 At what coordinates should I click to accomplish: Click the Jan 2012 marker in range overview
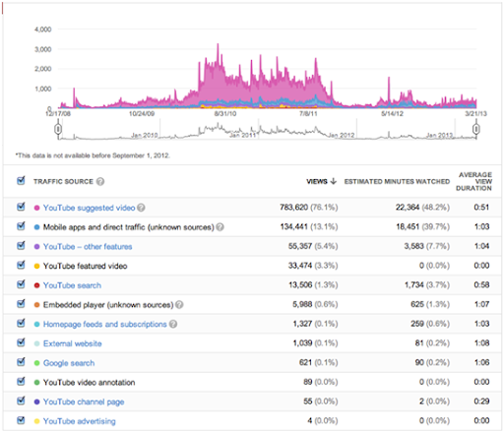342,135
